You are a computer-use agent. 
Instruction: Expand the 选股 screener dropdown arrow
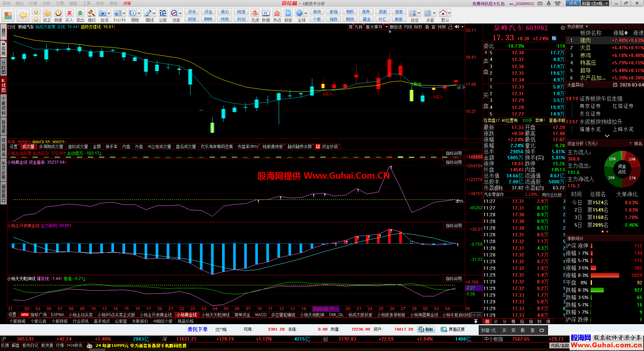coord(180,13)
